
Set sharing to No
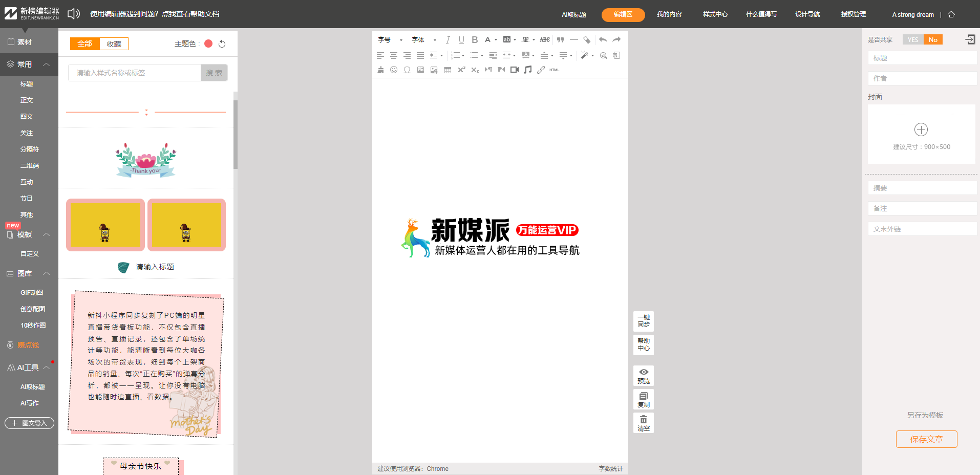[933, 40]
